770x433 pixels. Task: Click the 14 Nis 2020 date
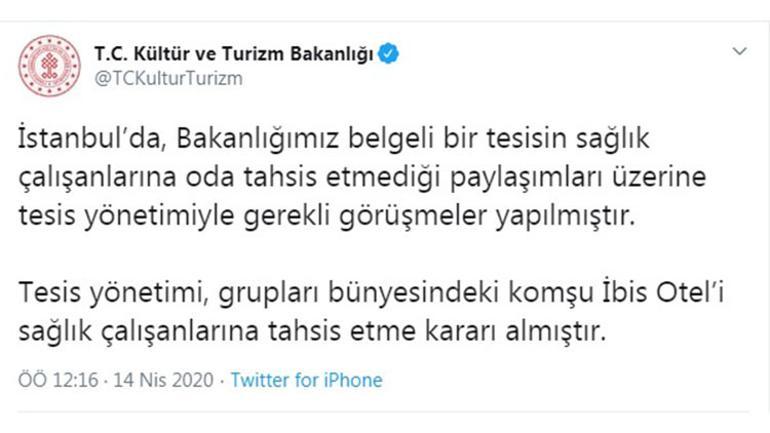pyautogui.click(x=164, y=380)
